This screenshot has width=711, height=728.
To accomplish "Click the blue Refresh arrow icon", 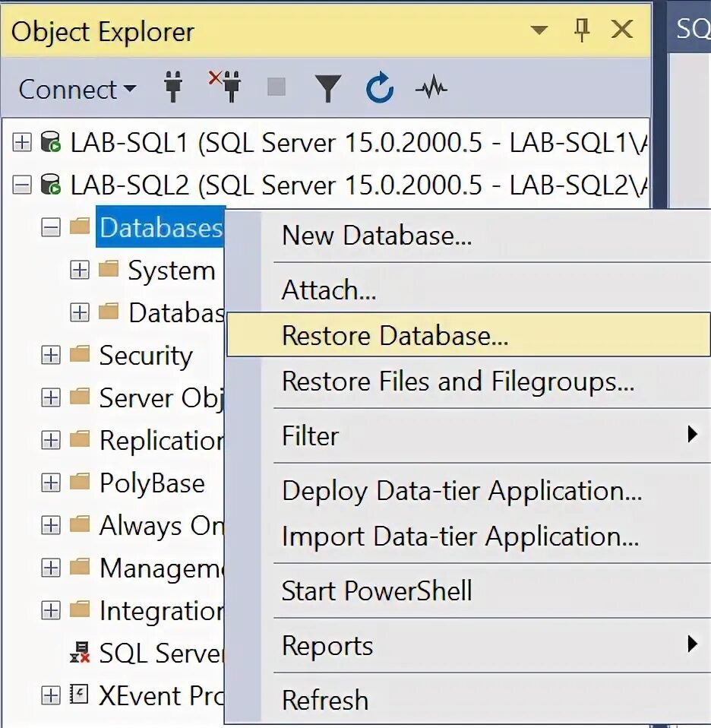I will (380, 87).
